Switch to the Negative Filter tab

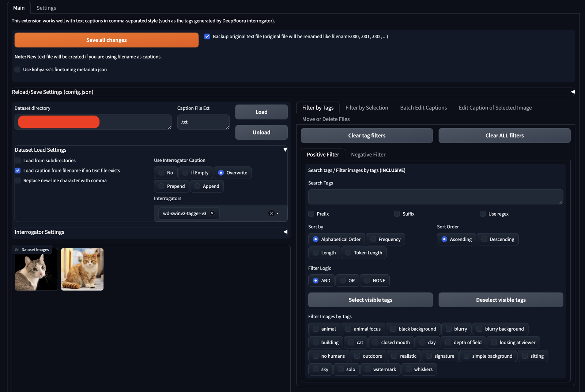(x=368, y=155)
